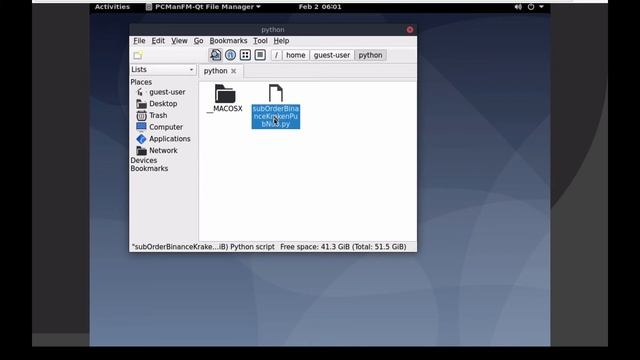Screen dimensions: 640x360
Task: Go to root path button '/'
Action: (276, 55)
